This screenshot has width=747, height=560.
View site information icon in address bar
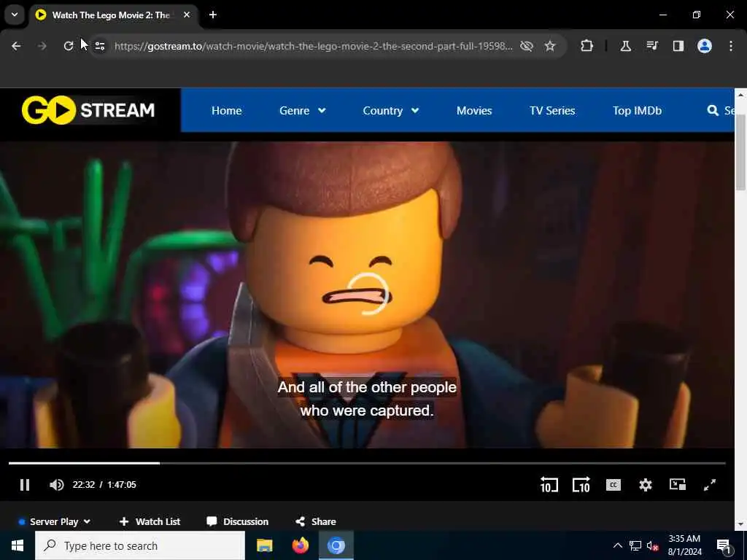point(100,46)
